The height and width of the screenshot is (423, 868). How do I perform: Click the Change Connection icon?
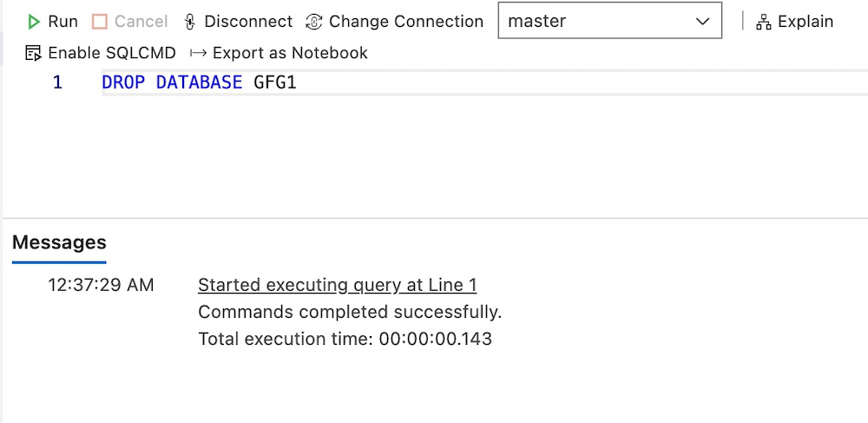click(x=314, y=22)
